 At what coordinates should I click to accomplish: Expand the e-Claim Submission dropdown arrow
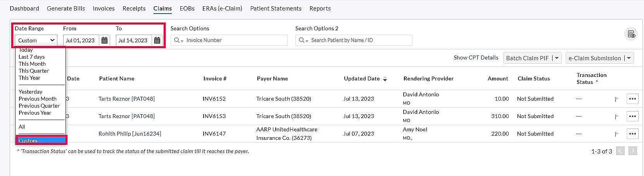coord(628,58)
